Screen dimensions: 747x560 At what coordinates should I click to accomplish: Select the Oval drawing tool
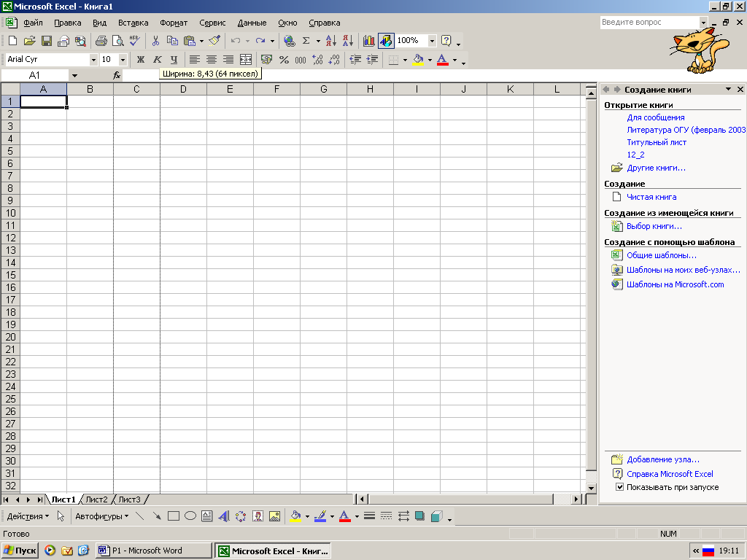pyautogui.click(x=190, y=516)
